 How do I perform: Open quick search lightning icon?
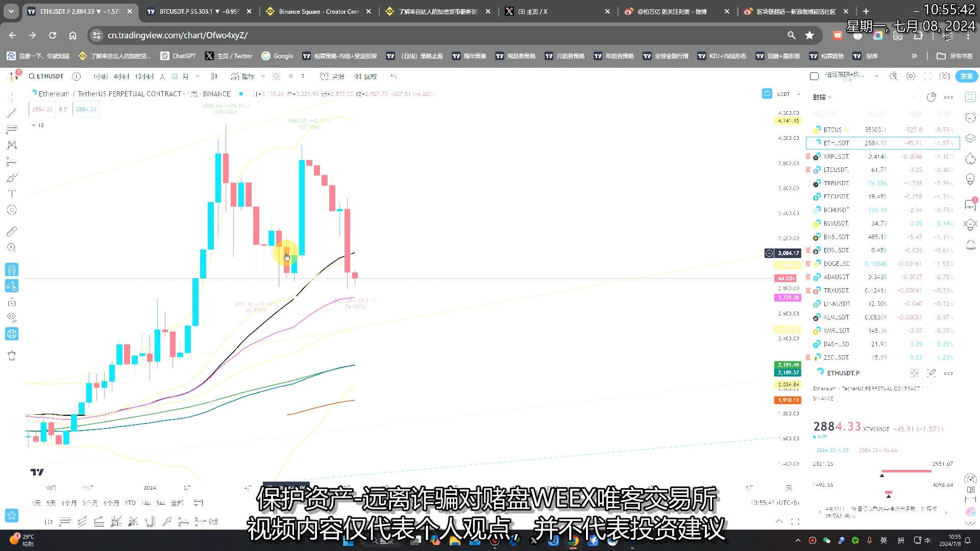893,76
